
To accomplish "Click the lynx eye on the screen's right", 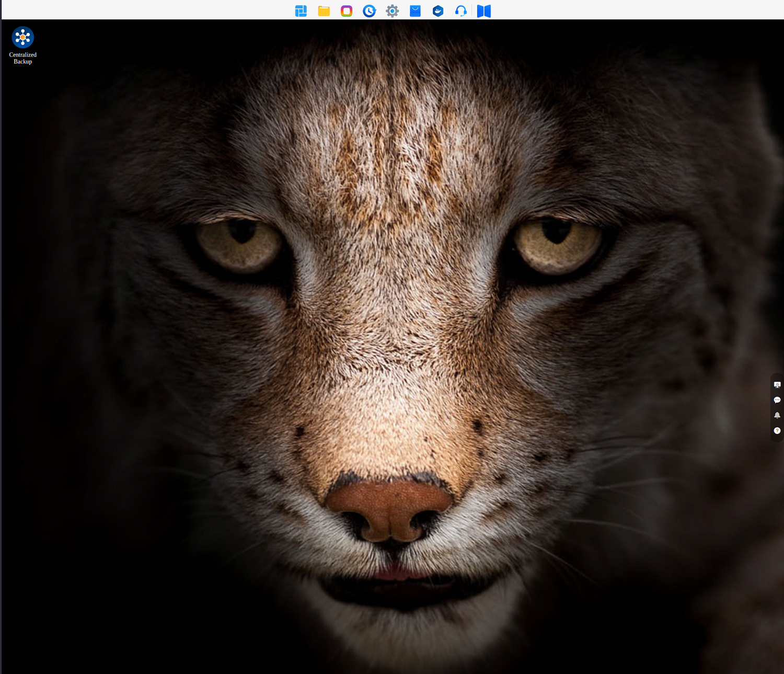I will tap(557, 243).
